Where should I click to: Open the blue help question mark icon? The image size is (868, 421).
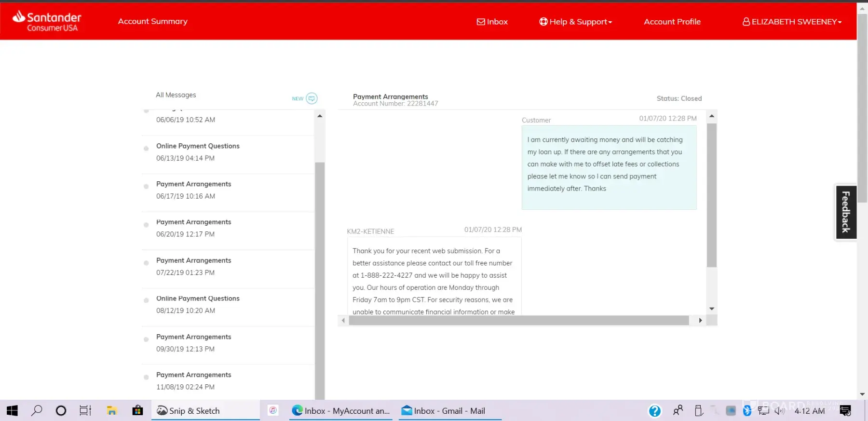coord(654,411)
